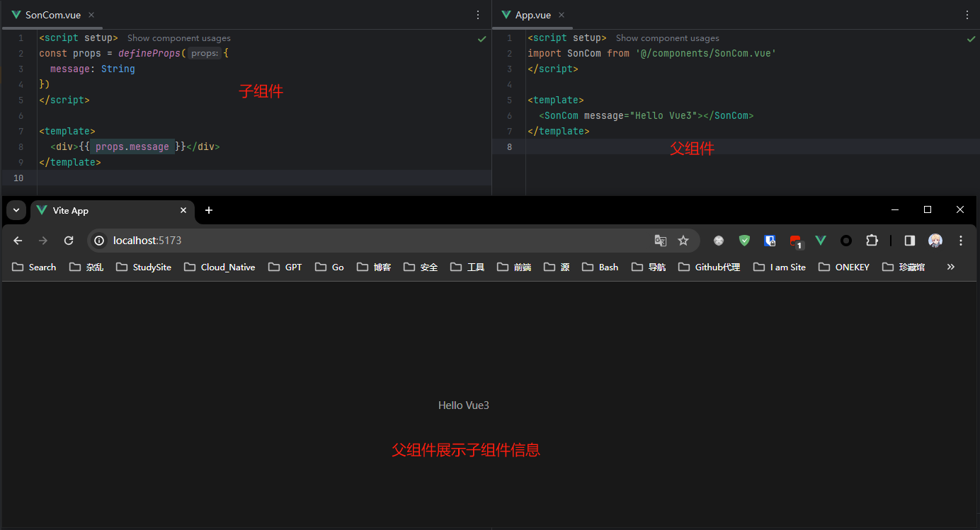
Task: Open the I am Site bookmark folder
Action: tap(780, 267)
